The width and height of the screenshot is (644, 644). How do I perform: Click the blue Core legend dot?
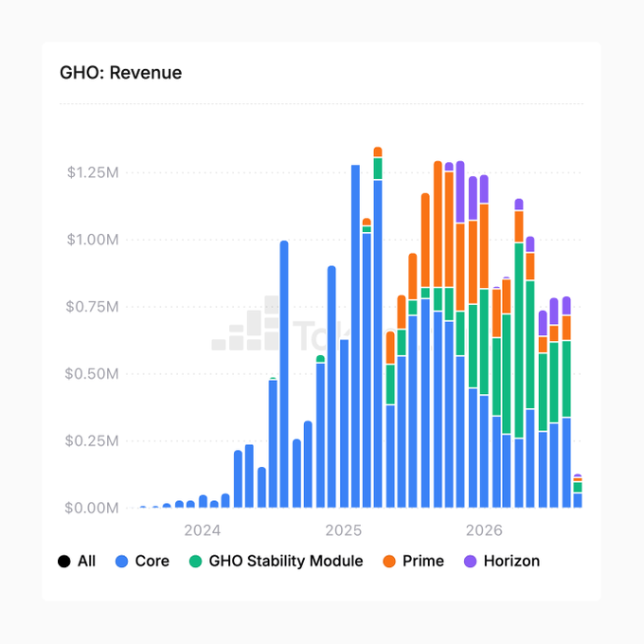(x=121, y=561)
